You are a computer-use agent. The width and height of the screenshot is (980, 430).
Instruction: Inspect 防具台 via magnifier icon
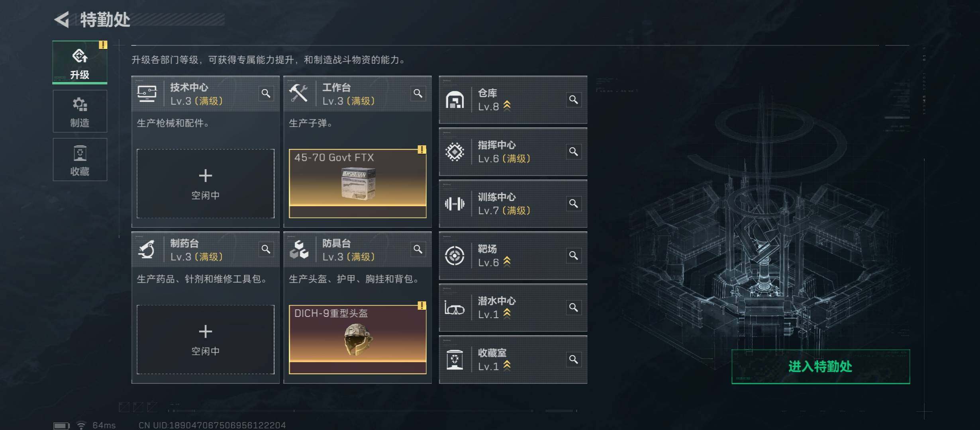pos(418,249)
